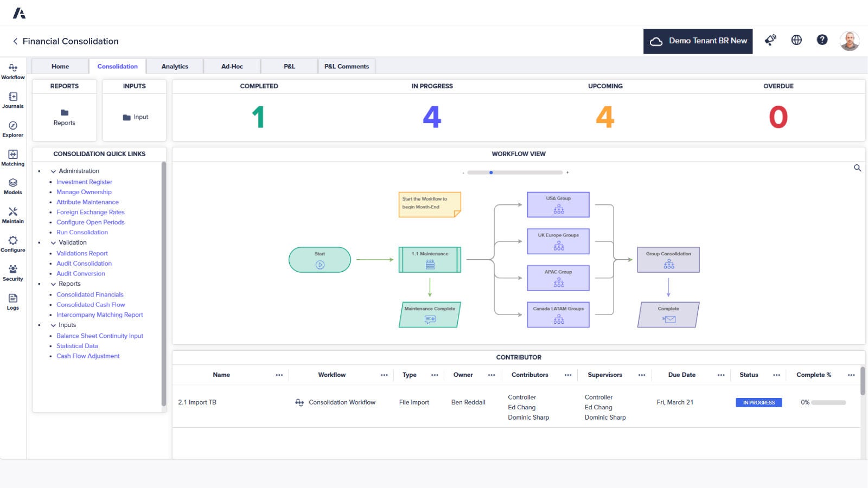Image resolution: width=868 pixels, height=488 pixels.
Task: Open the notifications bell icon
Action: 770,40
